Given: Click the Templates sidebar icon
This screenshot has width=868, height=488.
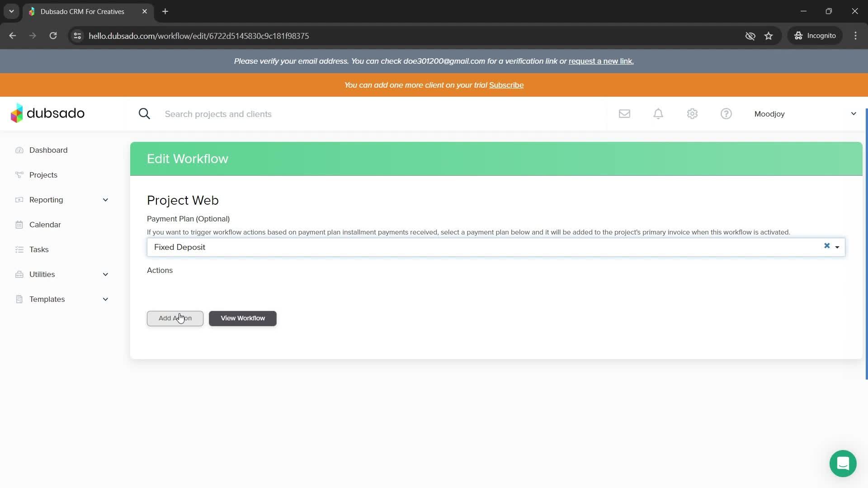Looking at the screenshot, I should tap(19, 299).
